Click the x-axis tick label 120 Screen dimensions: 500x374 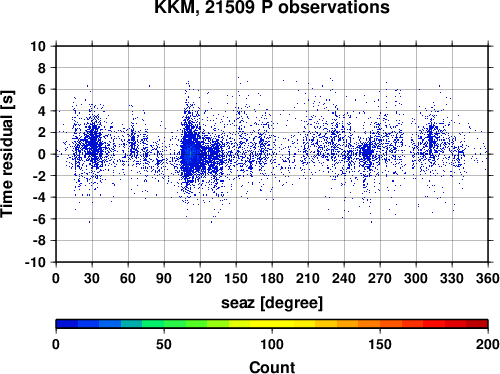point(200,278)
